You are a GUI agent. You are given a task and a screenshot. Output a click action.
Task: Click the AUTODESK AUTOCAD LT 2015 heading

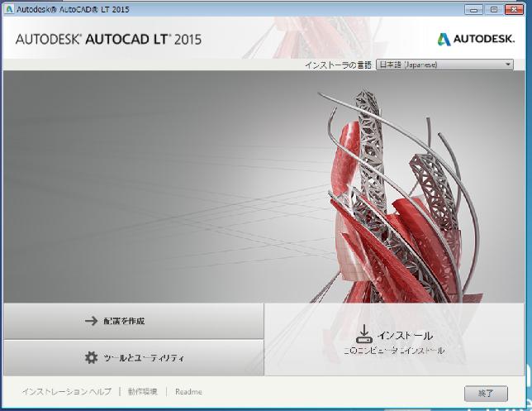click(x=108, y=39)
